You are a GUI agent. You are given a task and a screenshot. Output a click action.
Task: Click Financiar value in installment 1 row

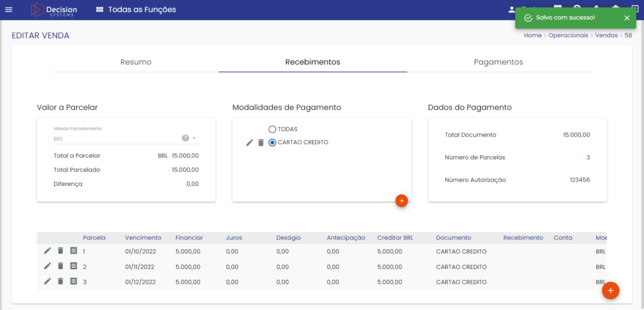(x=187, y=252)
